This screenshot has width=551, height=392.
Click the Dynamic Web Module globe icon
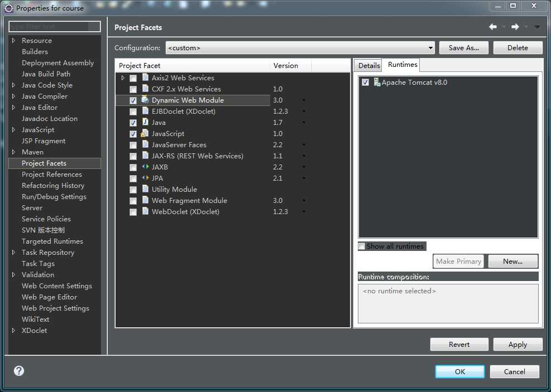pos(145,100)
